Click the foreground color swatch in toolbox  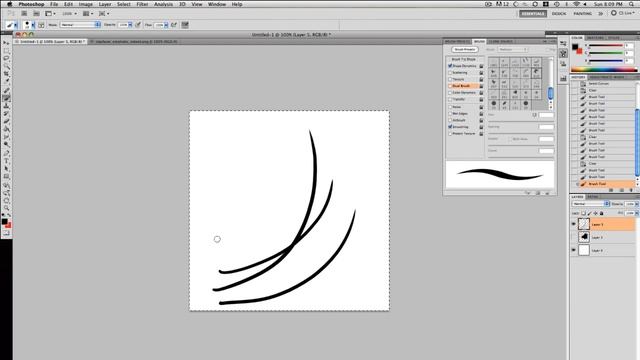tap(4, 222)
